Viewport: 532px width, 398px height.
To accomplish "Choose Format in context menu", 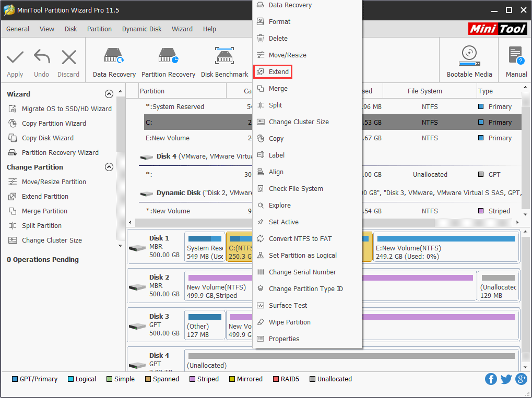I will [307, 22].
